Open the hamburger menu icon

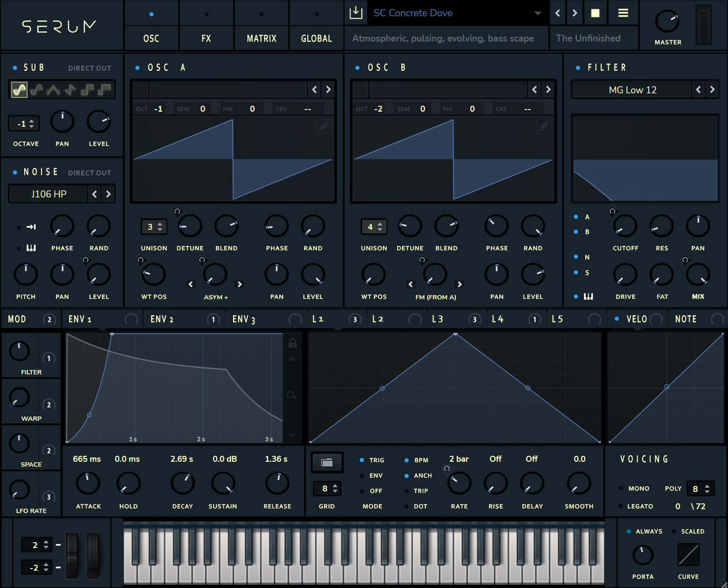[x=623, y=13]
